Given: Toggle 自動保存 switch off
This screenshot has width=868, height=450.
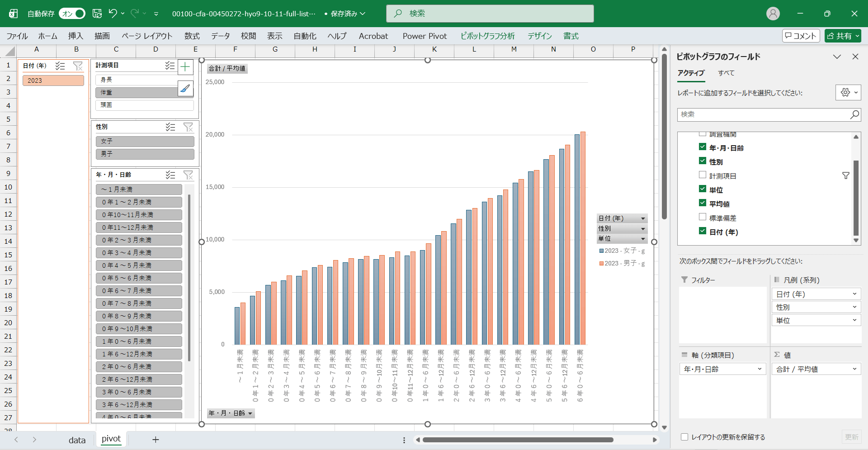Looking at the screenshot, I should tap(72, 14).
